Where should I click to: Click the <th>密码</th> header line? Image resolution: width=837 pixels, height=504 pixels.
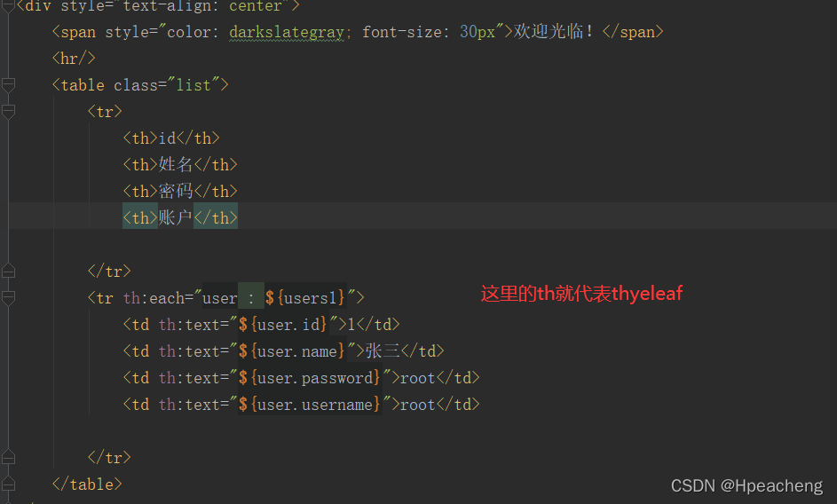(180, 191)
